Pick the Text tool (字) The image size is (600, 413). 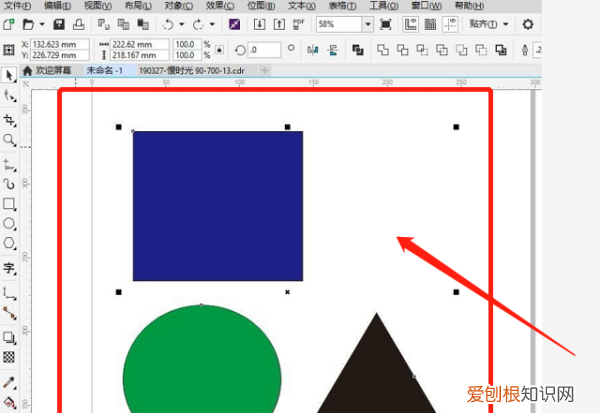(x=9, y=268)
